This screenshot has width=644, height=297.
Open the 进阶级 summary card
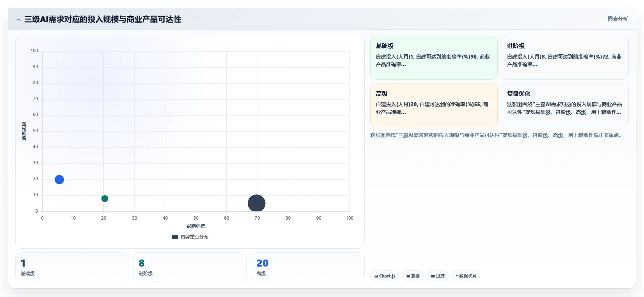(x=565, y=58)
